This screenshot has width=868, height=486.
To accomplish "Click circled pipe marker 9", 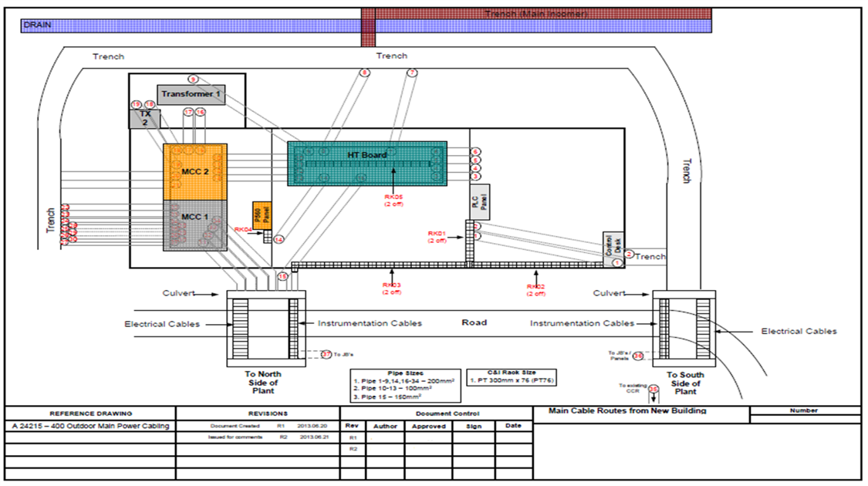I will tap(193, 79).
